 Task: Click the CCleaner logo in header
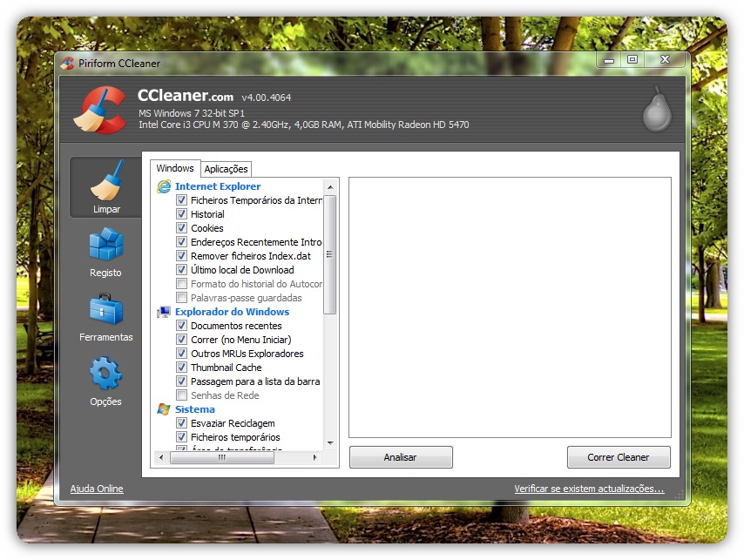point(100,109)
